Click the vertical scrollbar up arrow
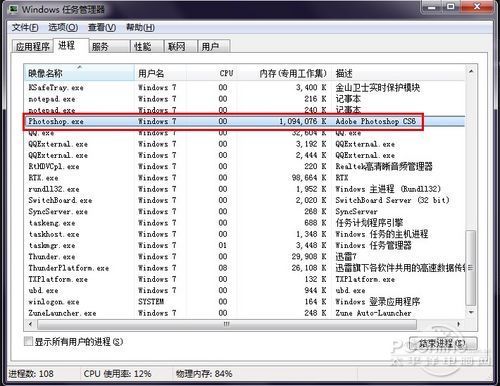The height and width of the screenshot is (386, 500). [471, 71]
